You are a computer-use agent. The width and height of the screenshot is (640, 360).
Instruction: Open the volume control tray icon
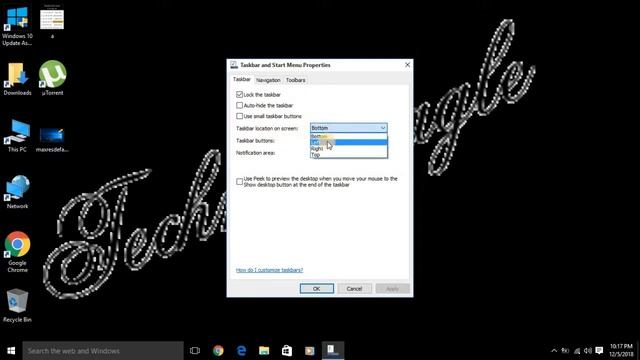(588, 351)
